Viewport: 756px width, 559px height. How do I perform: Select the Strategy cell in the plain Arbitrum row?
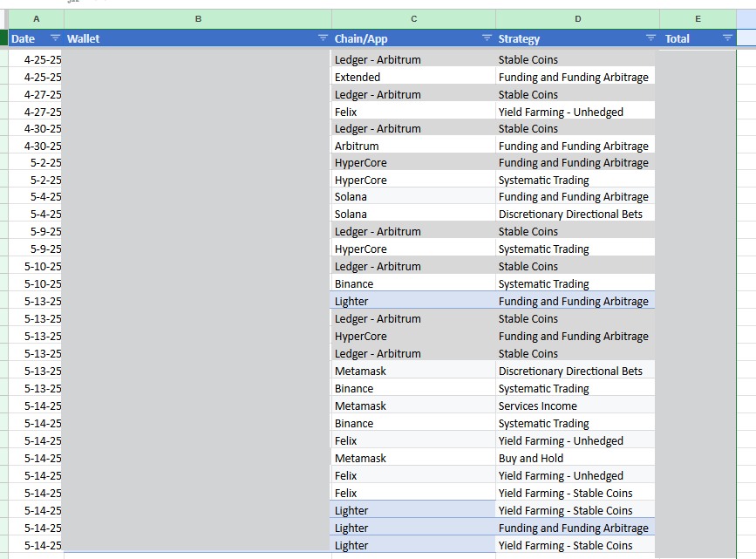pyautogui.click(x=576, y=147)
